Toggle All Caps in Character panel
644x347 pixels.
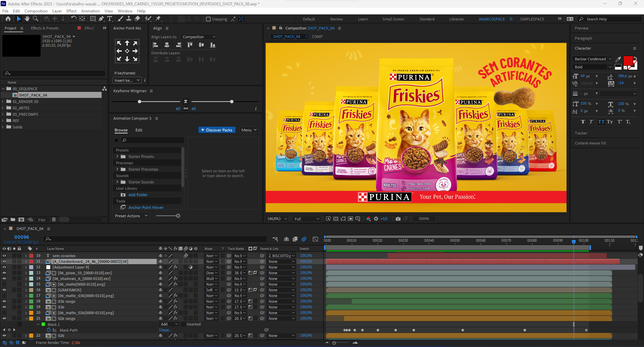tap(601, 122)
